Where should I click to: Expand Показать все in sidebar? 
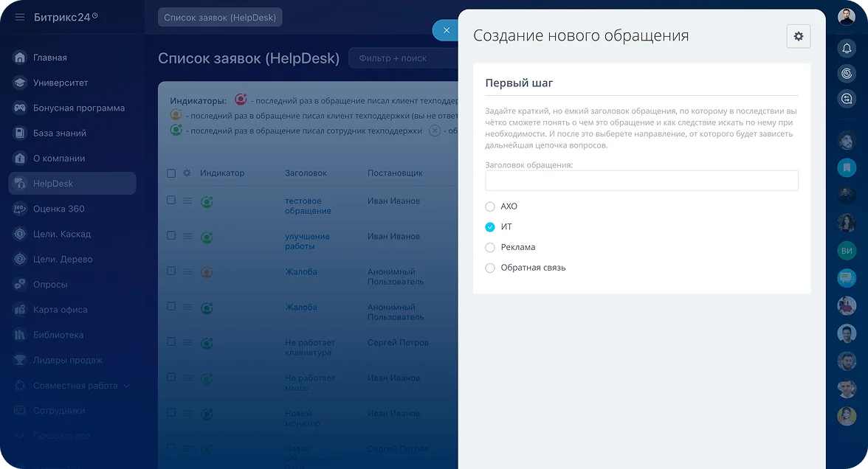coord(61,436)
